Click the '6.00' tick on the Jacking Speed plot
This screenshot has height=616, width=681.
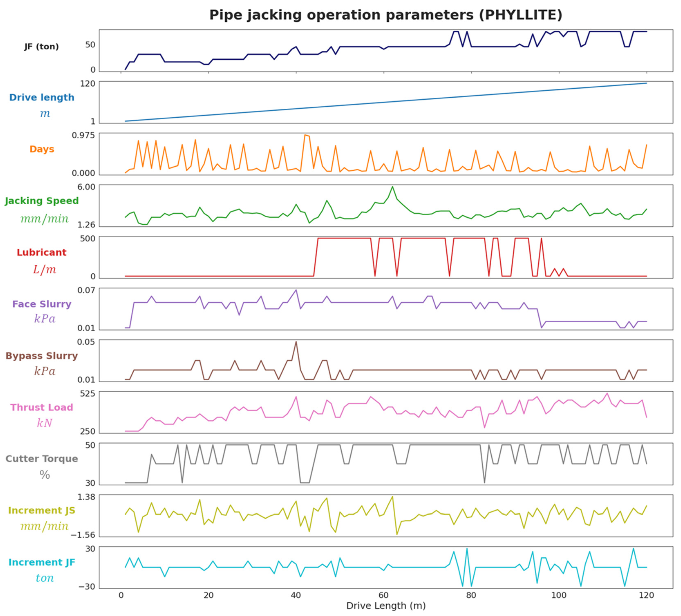86,187
